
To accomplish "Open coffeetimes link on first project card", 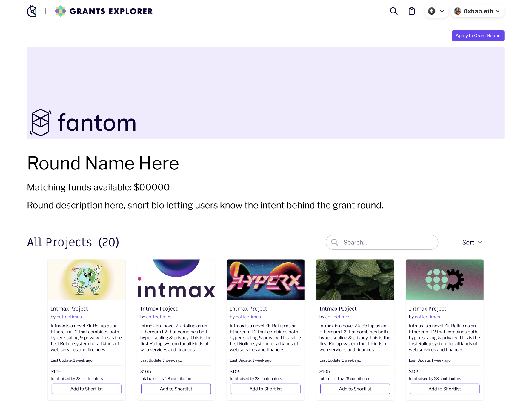I will coord(69,317).
